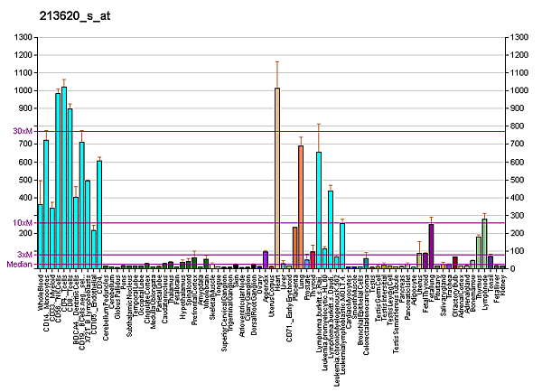This screenshot has width=542, height=392.
Task: Select the tall orange bar beside the tan bar
Action: coord(301,206)
